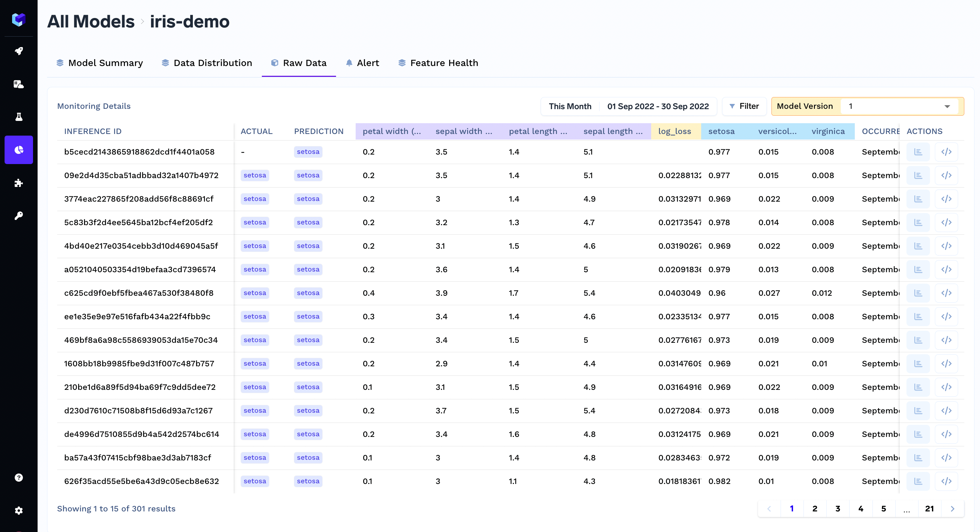Screen dimensions: 980x532
Task: Click the puzzle piece plugins icon
Action: tap(19, 183)
